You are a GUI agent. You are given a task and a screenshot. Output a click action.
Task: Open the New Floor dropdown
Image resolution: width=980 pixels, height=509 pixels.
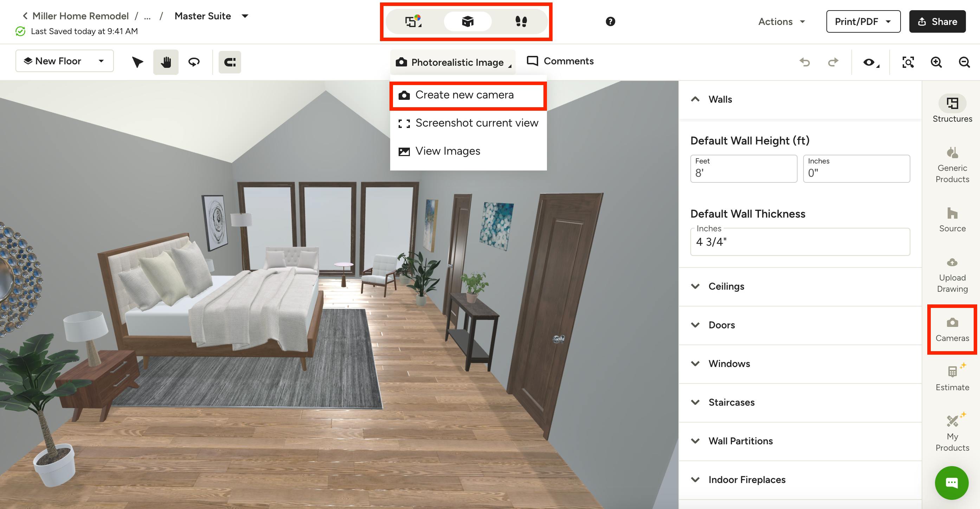click(64, 61)
